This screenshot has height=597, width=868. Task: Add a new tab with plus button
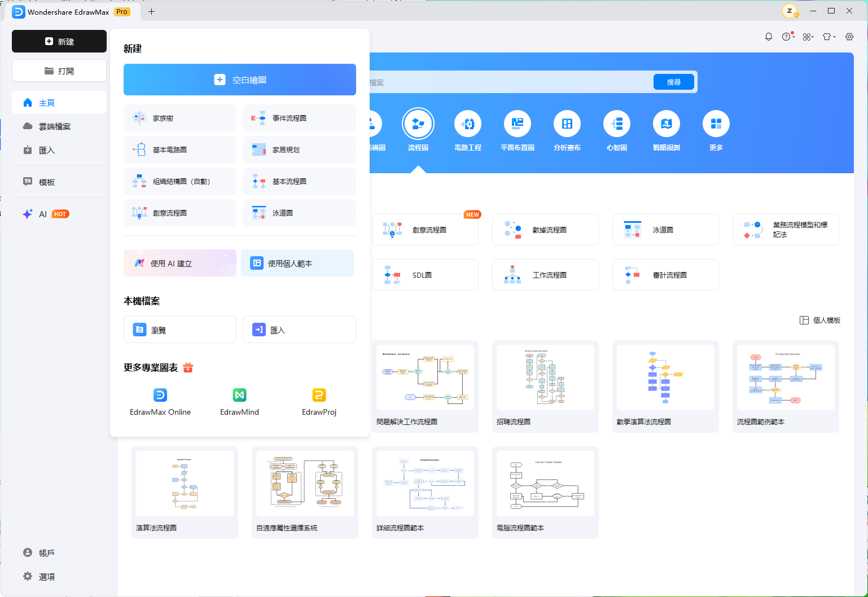click(x=151, y=11)
